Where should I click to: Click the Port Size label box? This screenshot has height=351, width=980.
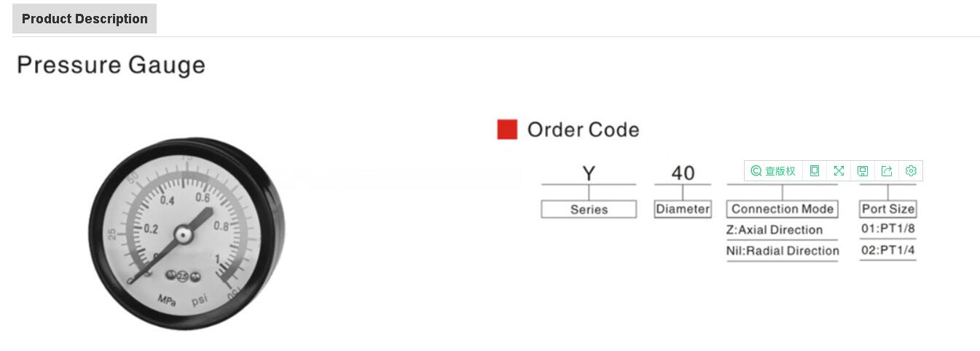887,209
